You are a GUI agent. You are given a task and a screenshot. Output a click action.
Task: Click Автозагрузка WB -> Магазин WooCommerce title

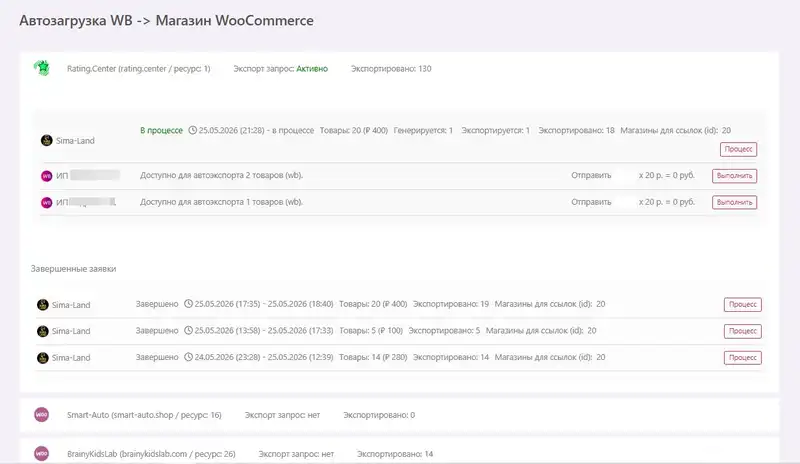(x=166, y=20)
